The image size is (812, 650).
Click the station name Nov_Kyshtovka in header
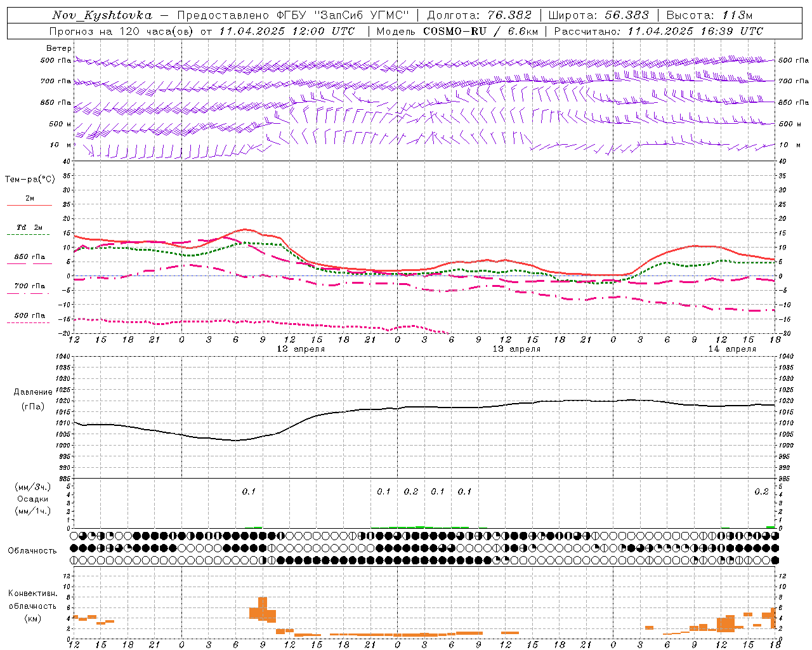pos(102,15)
